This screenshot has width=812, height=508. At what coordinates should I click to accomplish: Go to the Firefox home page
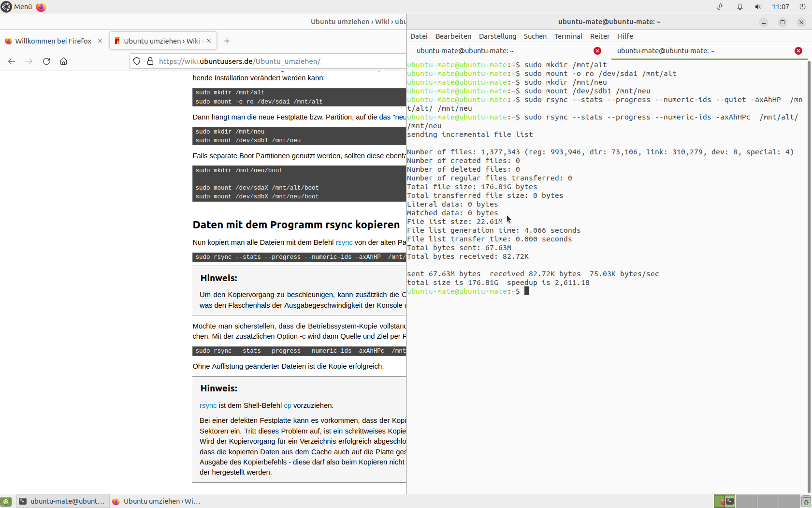(x=64, y=61)
